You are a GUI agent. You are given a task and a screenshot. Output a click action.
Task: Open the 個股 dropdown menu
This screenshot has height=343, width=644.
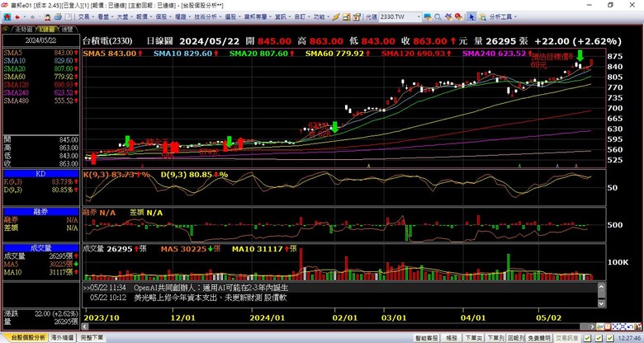click(163, 17)
